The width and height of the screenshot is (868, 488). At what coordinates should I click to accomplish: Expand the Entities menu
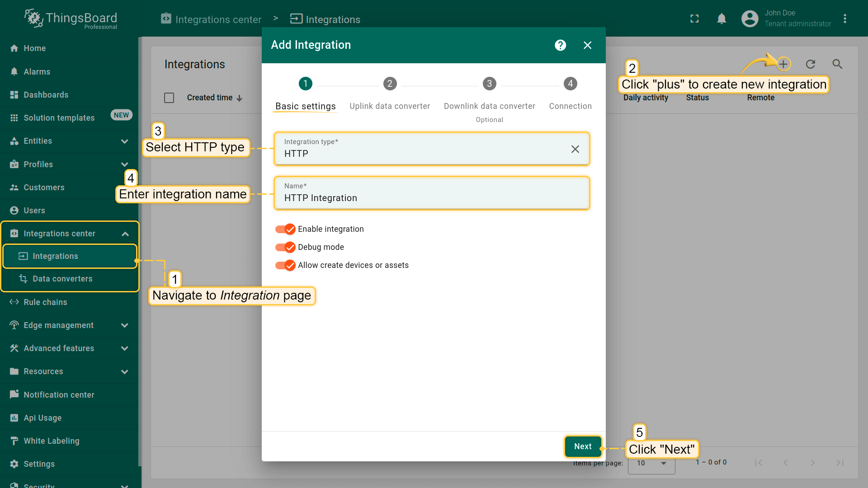coord(125,141)
